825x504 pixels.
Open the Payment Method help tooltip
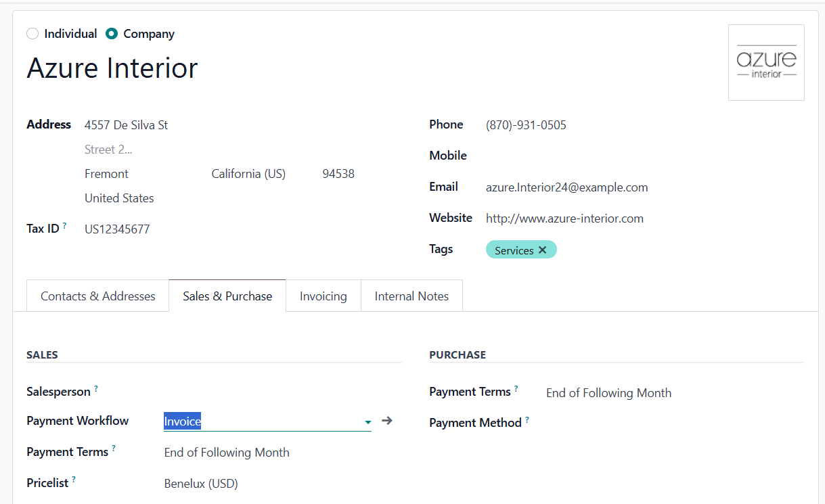click(526, 418)
